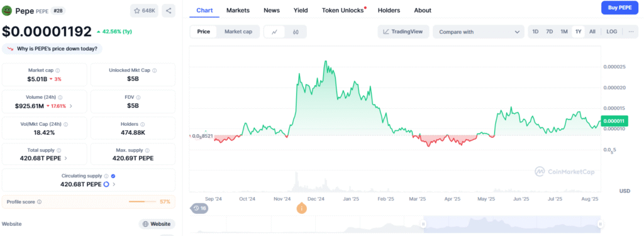The height and width of the screenshot is (236, 644).
Task: Expand Circulating supply chevron arrow
Action: 114,184
